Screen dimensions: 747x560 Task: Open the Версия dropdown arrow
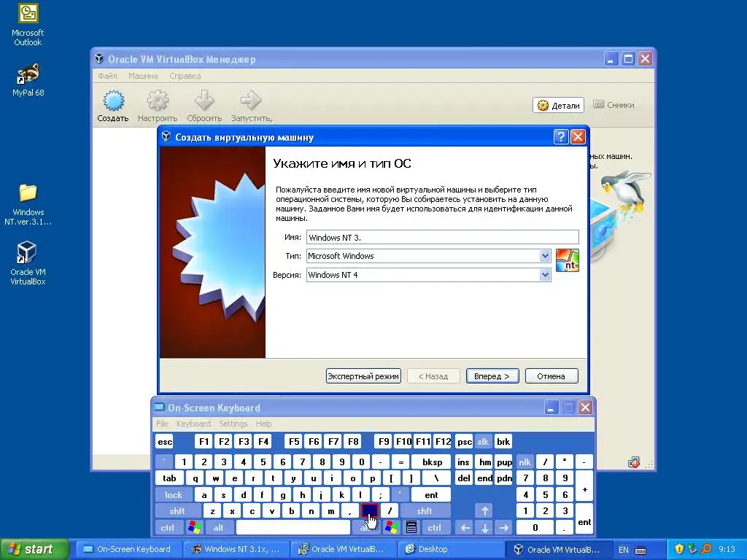545,275
